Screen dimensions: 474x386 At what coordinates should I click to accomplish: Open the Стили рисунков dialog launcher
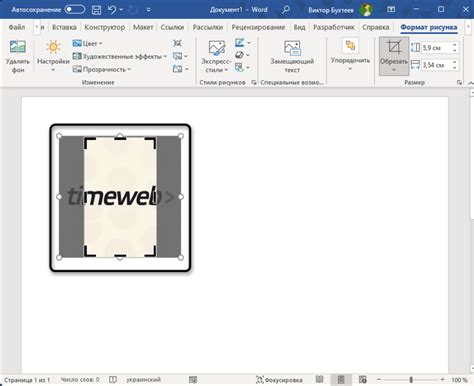pos(254,82)
